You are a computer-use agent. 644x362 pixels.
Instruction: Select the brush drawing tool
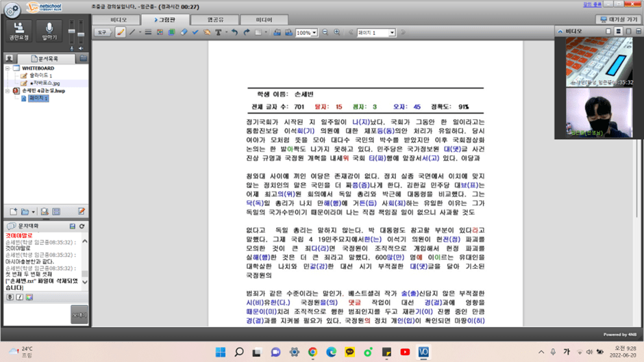pyautogui.click(x=121, y=32)
